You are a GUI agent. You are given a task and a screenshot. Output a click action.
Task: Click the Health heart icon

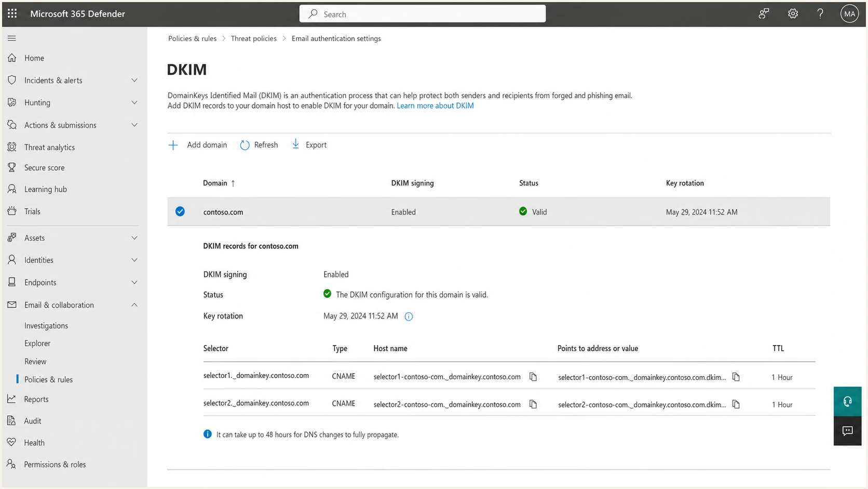(12, 442)
